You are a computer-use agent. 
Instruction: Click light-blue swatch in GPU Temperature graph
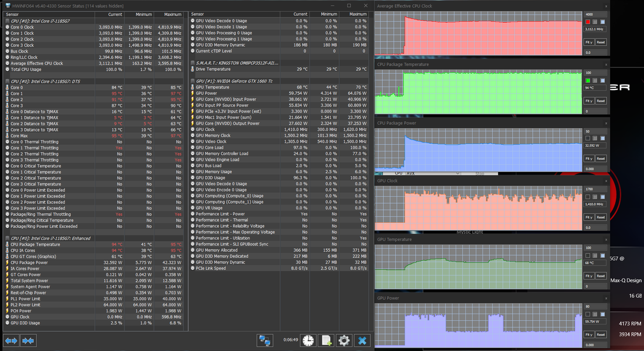(602, 255)
